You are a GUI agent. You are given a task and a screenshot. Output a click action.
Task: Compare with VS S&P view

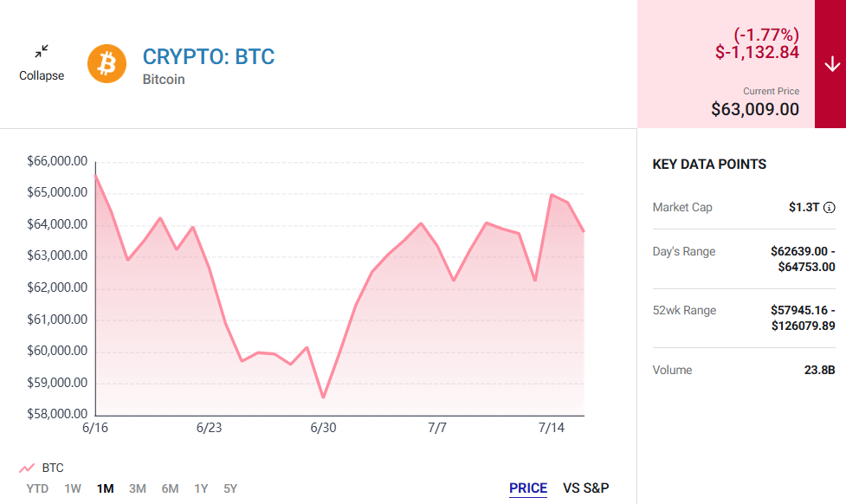586,488
